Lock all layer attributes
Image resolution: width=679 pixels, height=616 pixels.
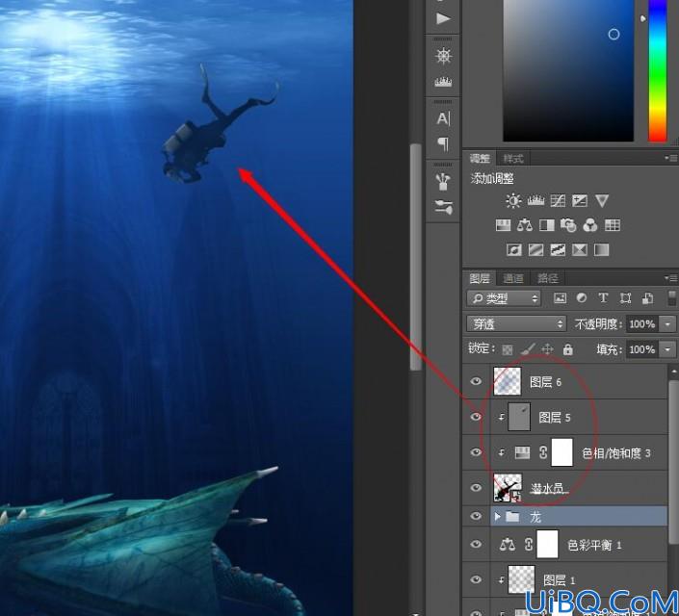tap(567, 349)
